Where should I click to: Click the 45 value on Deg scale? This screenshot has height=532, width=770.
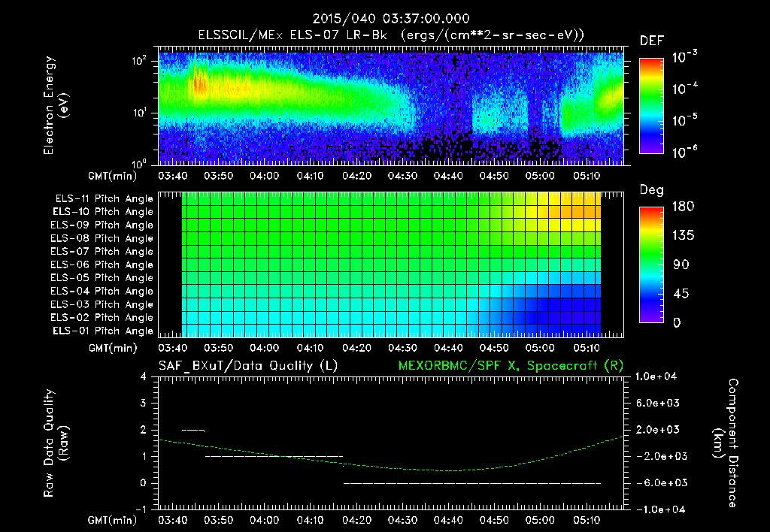pos(681,294)
